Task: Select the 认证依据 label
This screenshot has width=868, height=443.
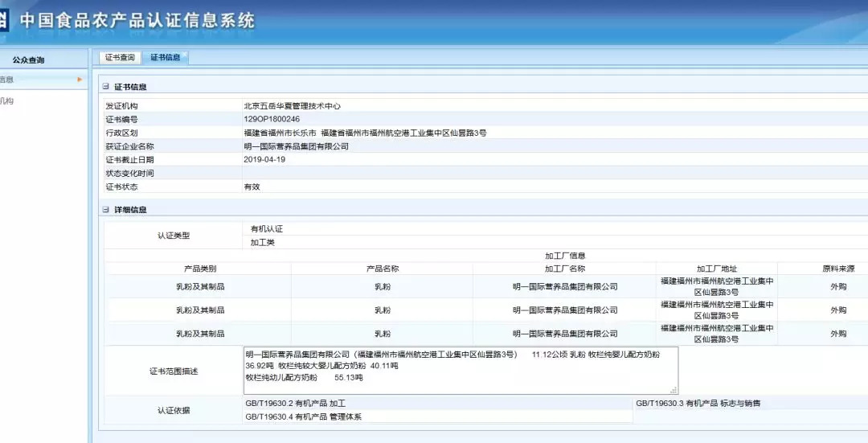Action: tap(174, 410)
